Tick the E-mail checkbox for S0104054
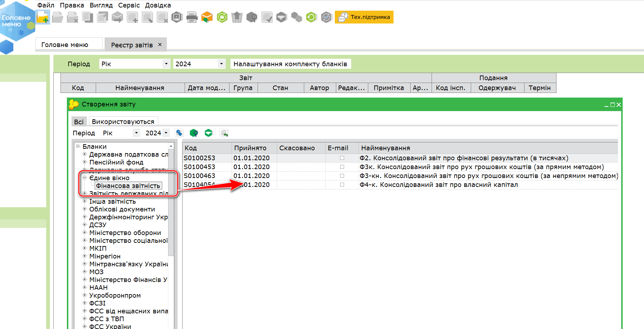644x329 pixels. pyautogui.click(x=342, y=184)
